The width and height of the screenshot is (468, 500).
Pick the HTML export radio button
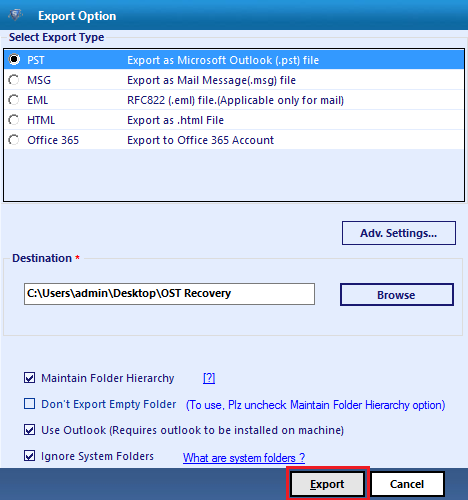click(x=14, y=120)
